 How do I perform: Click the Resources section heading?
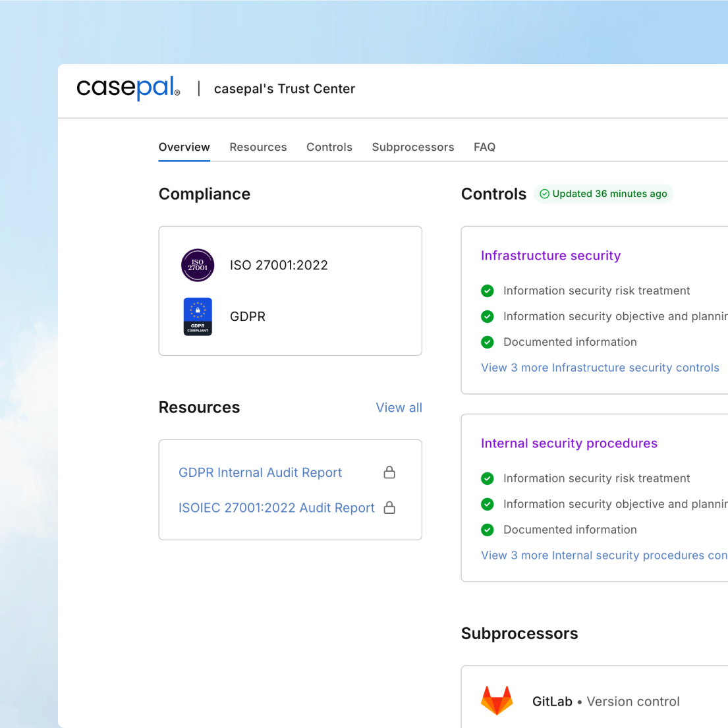(199, 407)
